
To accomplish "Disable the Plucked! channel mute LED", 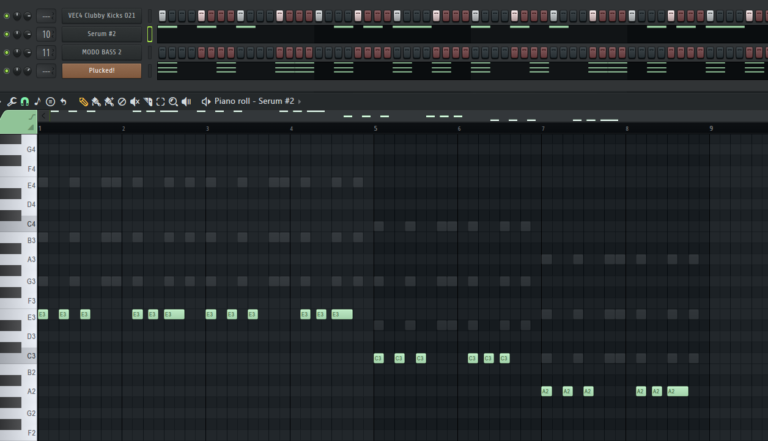I will click(x=6, y=70).
